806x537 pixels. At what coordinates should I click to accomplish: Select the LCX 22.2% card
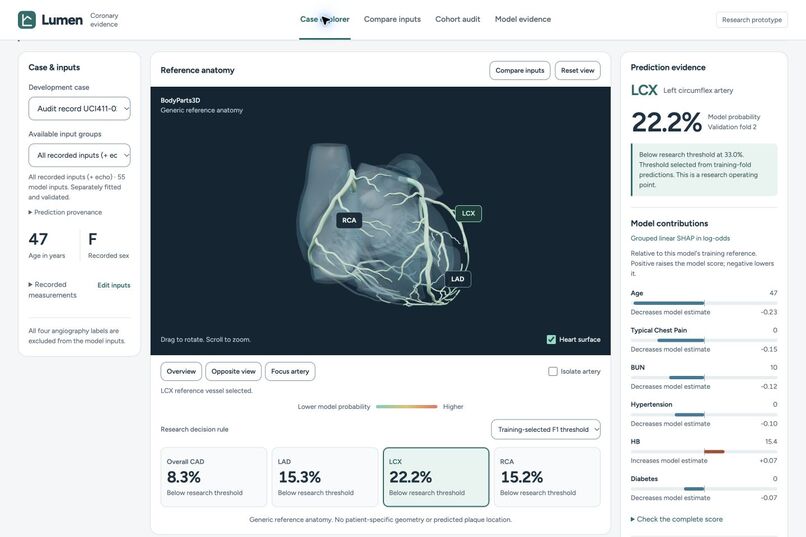pos(436,477)
